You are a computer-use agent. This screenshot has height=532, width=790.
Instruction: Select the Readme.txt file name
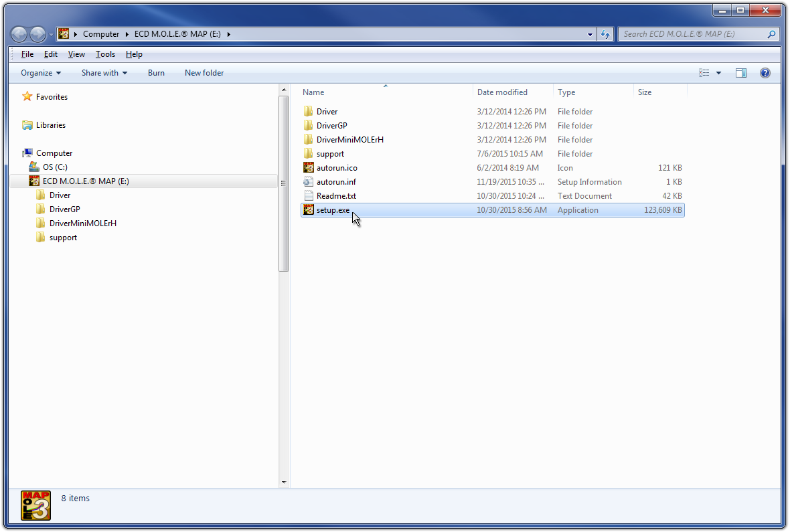click(x=336, y=196)
